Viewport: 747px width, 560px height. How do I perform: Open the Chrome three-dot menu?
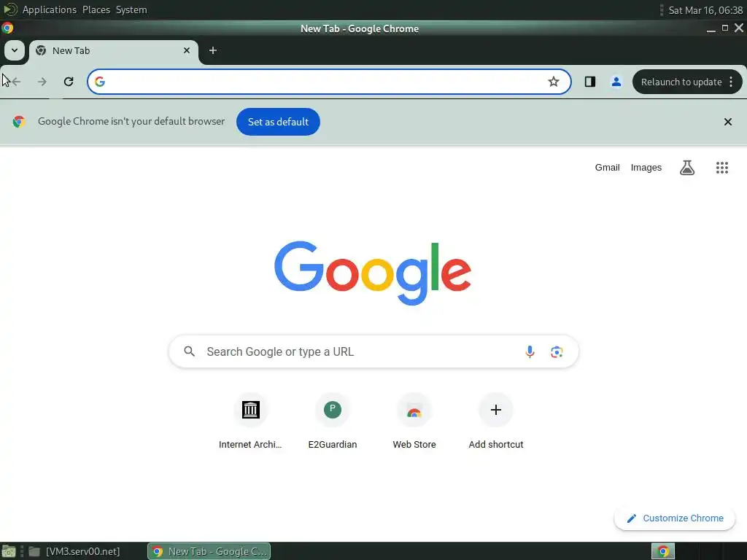tap(731, 82)
